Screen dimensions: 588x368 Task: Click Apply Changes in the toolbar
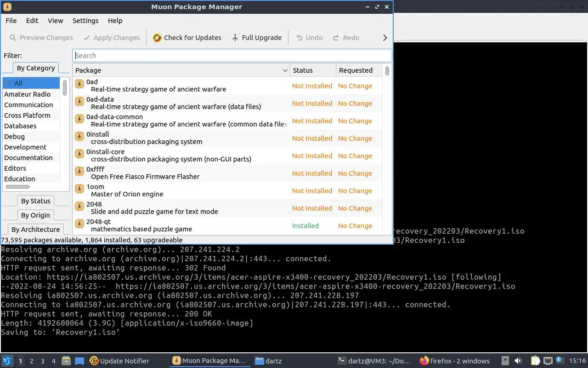[x=112, y=38]
